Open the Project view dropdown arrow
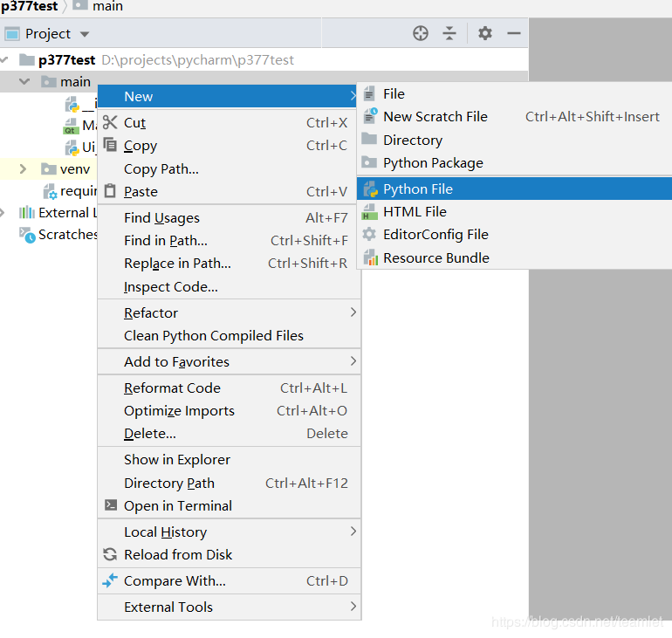 pyautogui.click(x=85, y=34)
